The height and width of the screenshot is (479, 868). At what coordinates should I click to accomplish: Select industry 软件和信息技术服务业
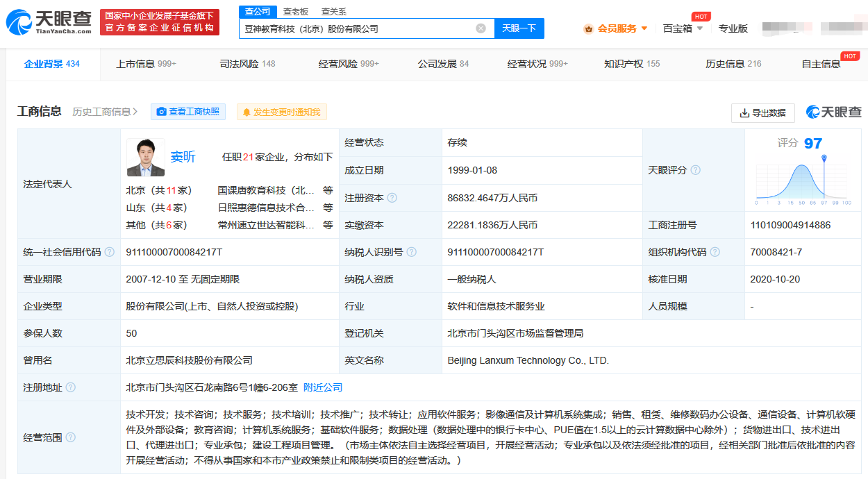(x=496, y=306)
